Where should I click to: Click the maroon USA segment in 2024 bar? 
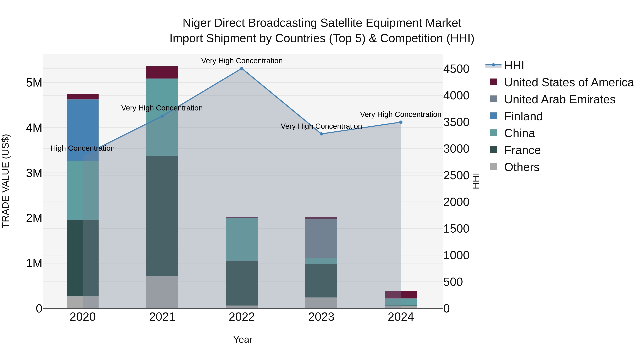coord(401,295)
